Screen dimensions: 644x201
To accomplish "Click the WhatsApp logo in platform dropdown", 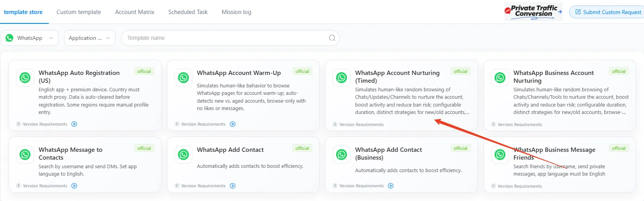I will pyautogui.click(x=9, y=38).
